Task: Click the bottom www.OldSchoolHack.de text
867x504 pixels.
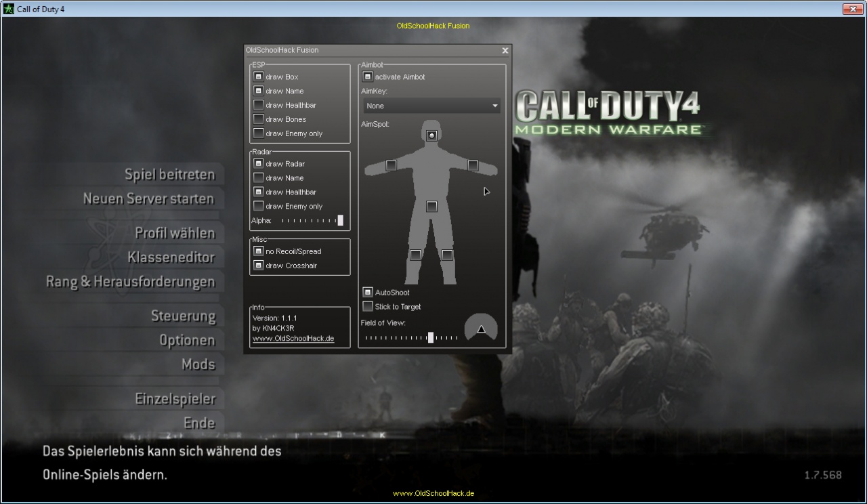Action: click(x=433, y=494)
